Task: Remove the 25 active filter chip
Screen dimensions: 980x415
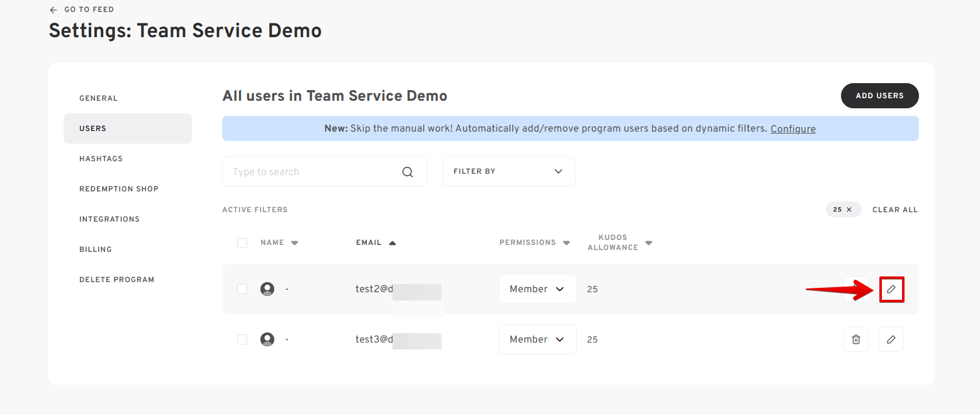Action: click(849, 210)
